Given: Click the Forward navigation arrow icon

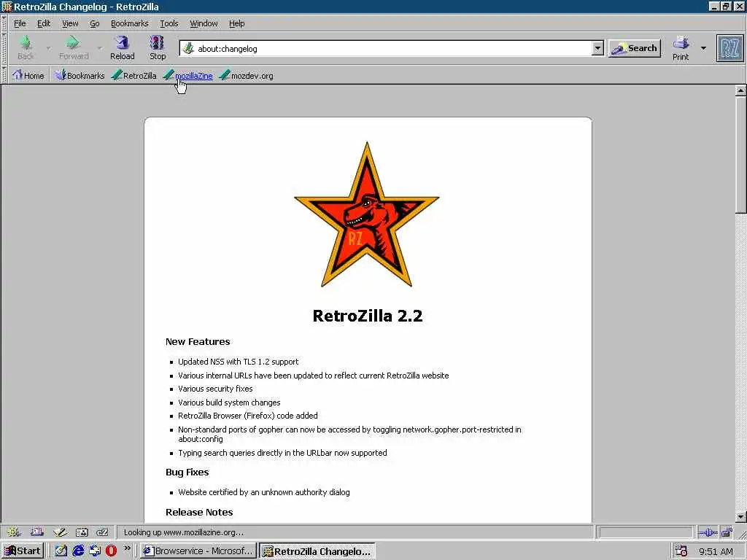Looking at the screenshot, I should point(72,43).
